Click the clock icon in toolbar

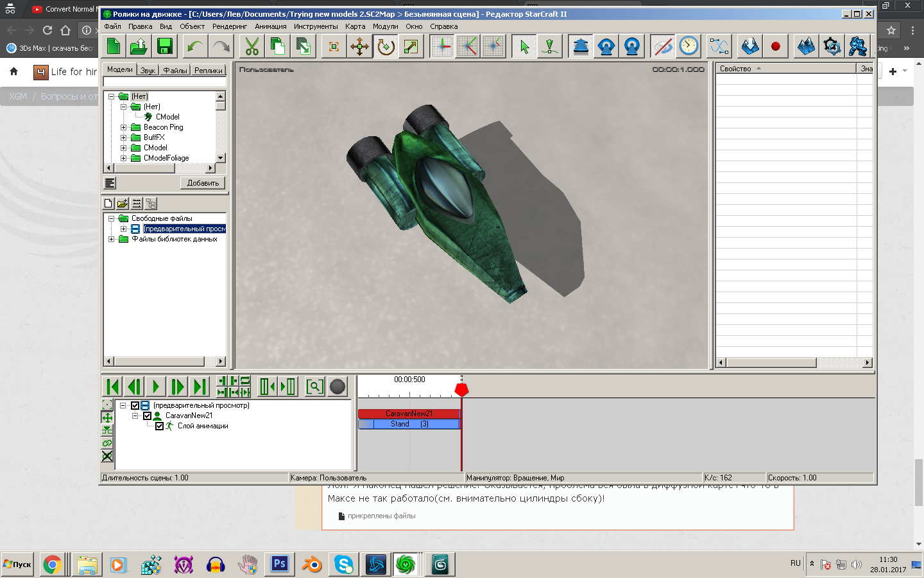click(x=689, y=46)
